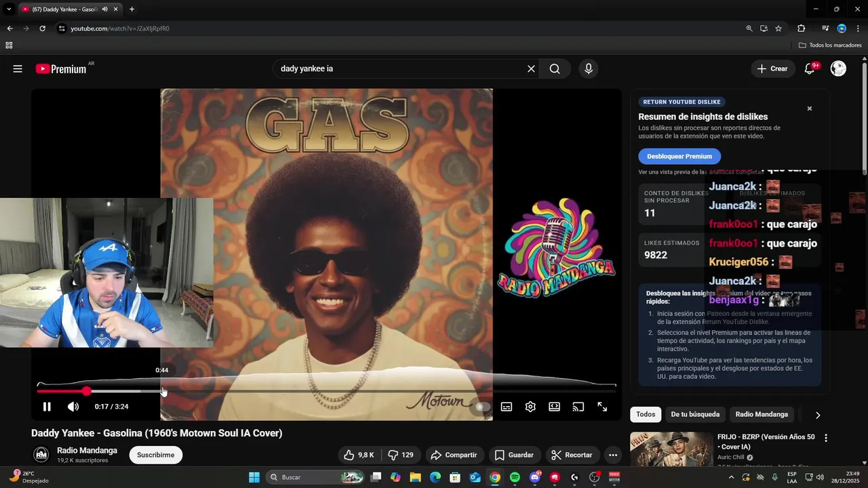Select the Todos filter chip
This screenshot has width=868, height=488.
[646, 414]
